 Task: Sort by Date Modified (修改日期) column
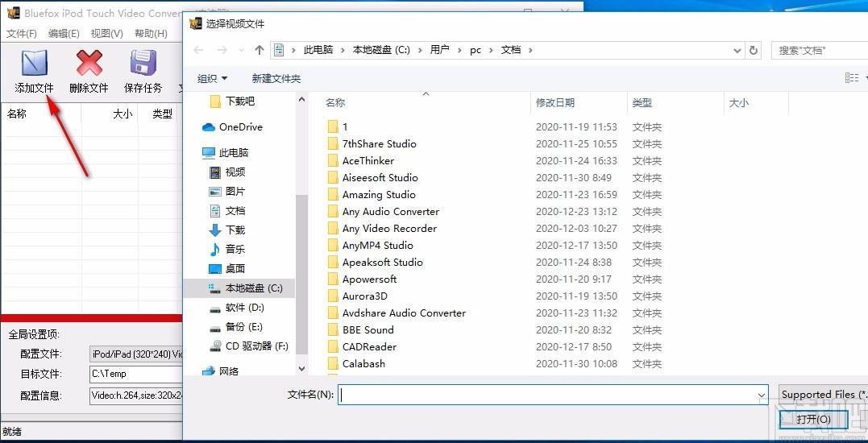point(555,103)
